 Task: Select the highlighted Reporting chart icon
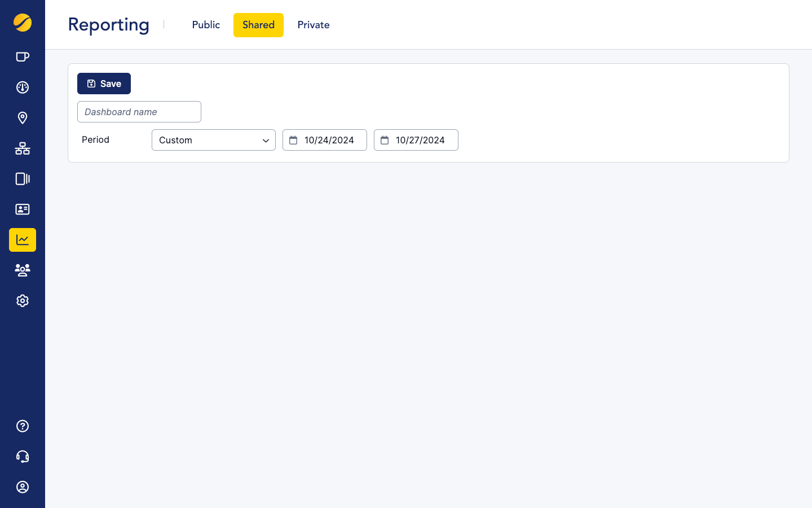(23, 240)
